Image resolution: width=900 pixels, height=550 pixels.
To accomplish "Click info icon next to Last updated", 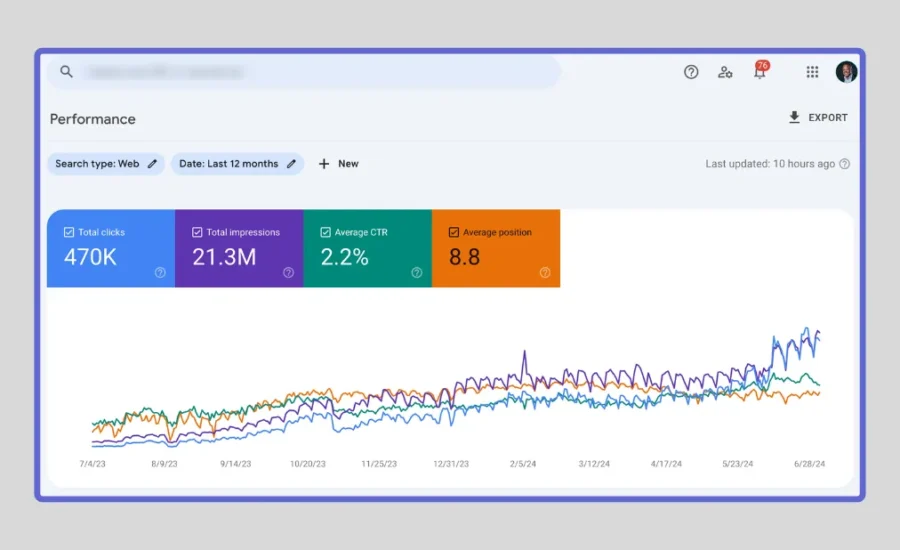I will point(845,164).
